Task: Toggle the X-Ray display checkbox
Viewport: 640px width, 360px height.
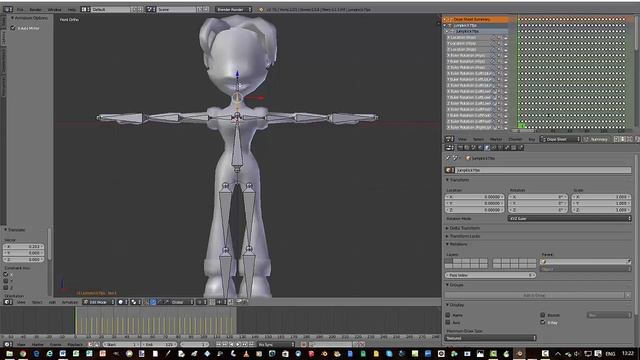Action: [x=542, y=322]
